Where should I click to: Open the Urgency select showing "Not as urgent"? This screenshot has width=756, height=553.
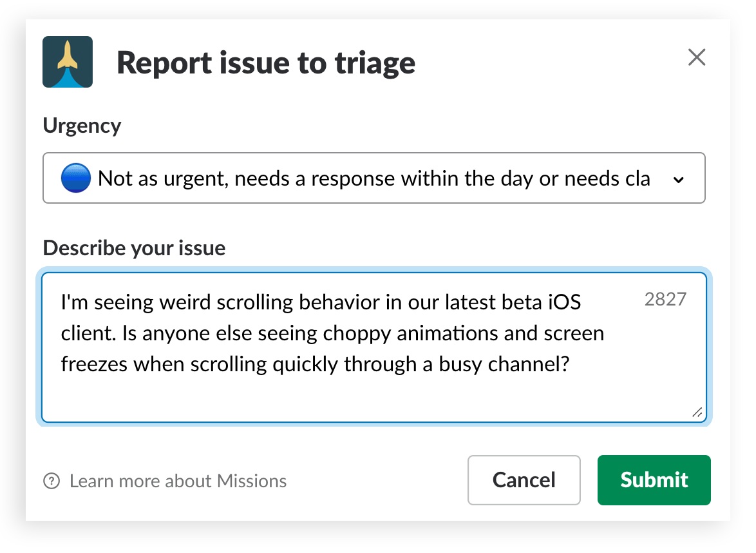click(373, 178)
